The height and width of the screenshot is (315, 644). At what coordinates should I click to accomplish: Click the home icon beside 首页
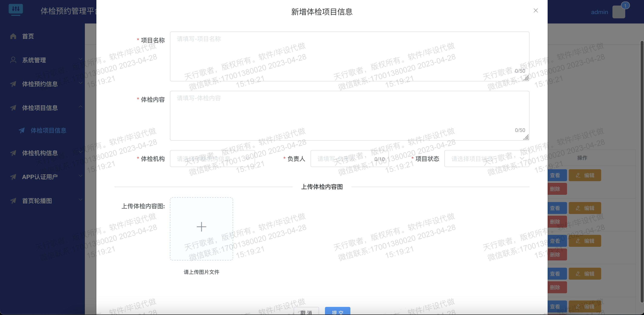13,36
